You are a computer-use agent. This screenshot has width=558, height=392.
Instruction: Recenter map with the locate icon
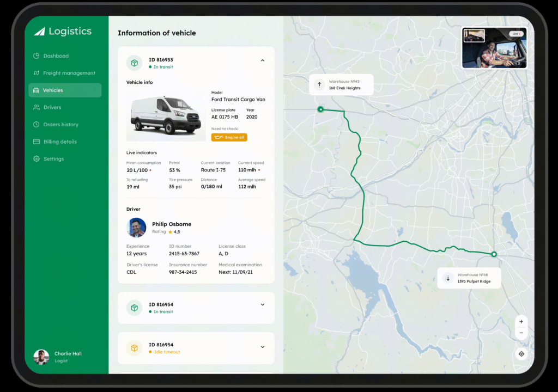pyautogui.click(x=521, y=354)
